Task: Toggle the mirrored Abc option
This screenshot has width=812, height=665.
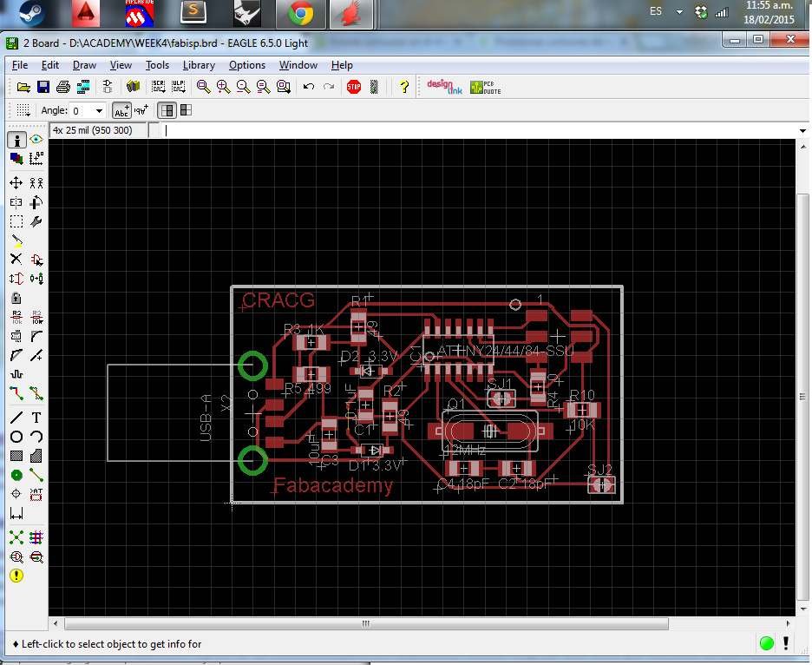Action: (141, 110)
